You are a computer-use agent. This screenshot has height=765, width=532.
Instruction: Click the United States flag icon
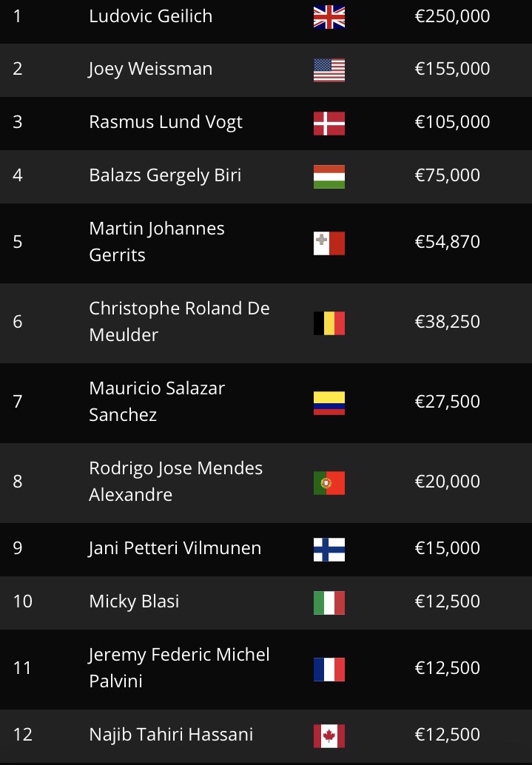click(329, 70)
